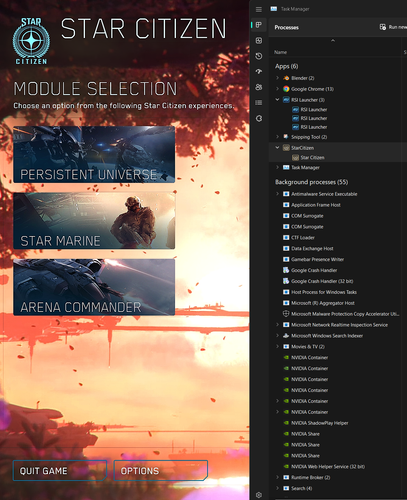Launch the Persistent Universe module
407x500 pixels.
tap(94, 154)
